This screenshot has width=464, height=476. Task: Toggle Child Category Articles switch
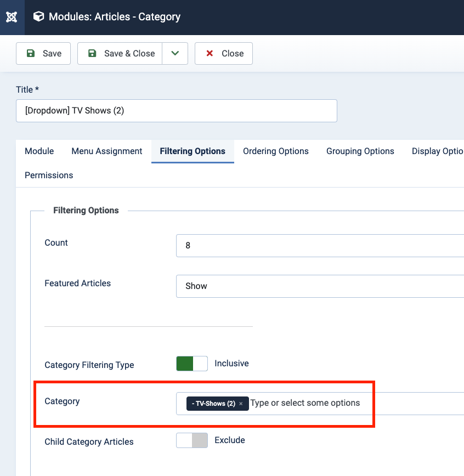click(192, 440)
